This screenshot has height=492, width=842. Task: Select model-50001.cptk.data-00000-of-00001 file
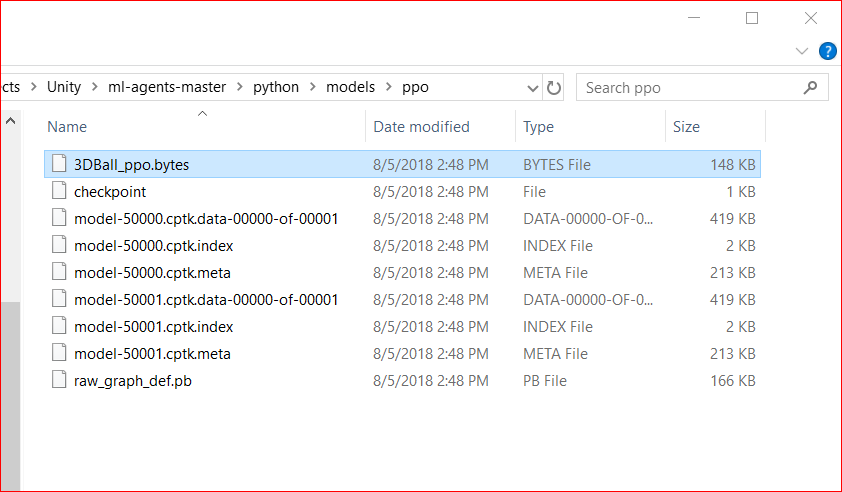[x=206, y=299]
